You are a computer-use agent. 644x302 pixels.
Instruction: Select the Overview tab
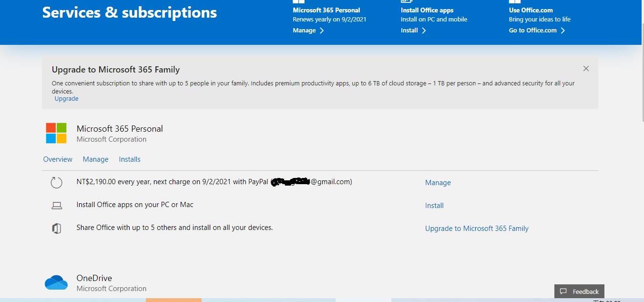(58, 159)
